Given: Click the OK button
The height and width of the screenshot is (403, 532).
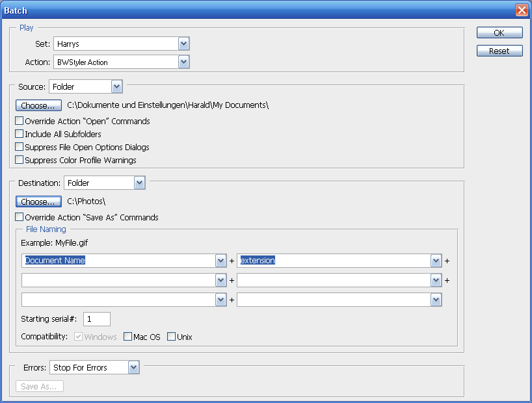Looking at the screenshot, I should [499, 32].
